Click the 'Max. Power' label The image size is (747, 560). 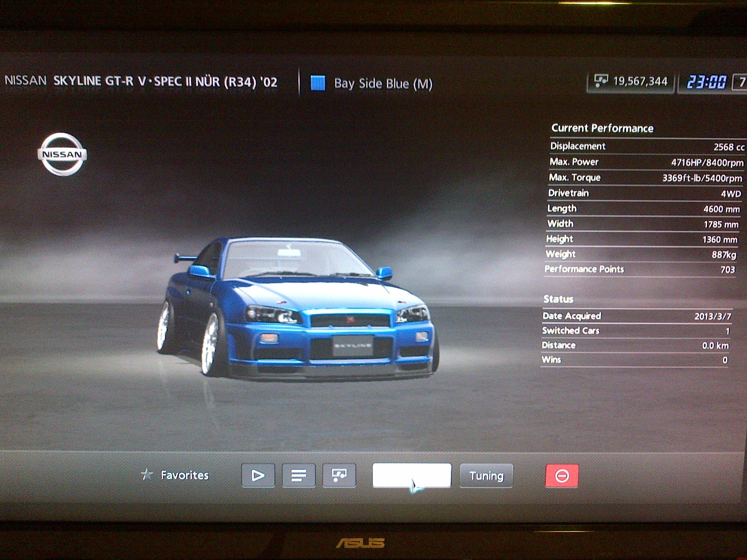(x=574, y=162)
